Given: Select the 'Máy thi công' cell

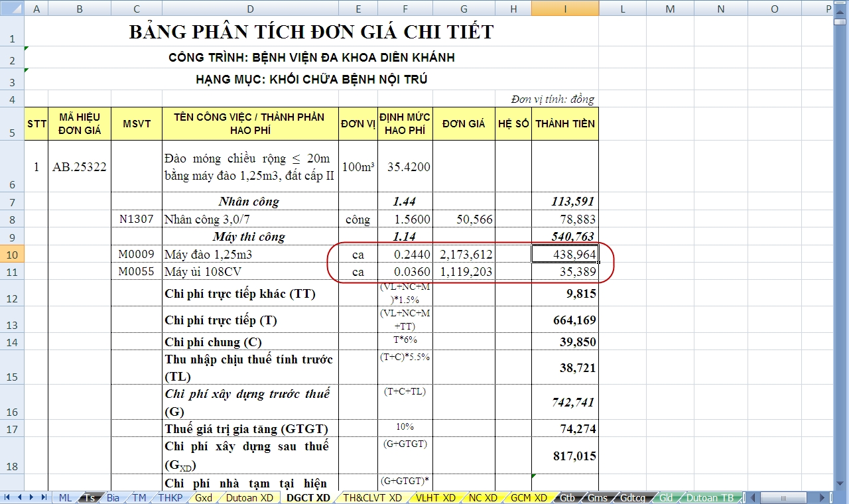Looking at the screenshot, I should 250,237.
